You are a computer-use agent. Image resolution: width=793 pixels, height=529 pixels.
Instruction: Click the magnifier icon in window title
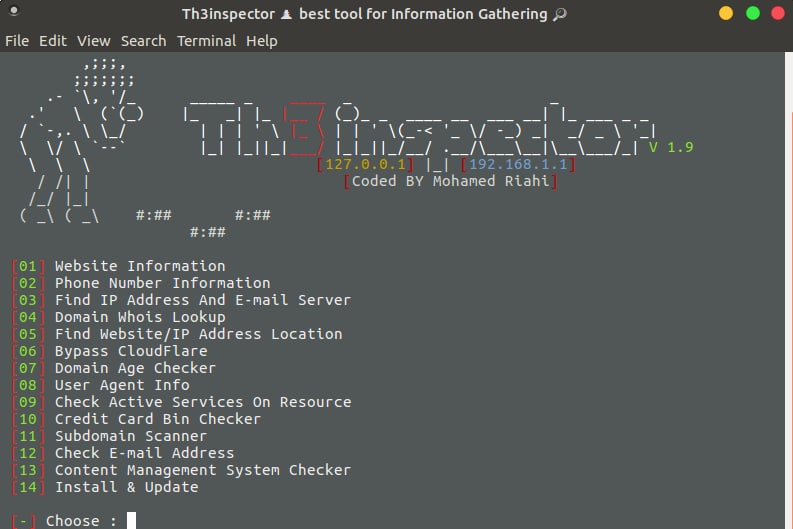coord(560,14)
